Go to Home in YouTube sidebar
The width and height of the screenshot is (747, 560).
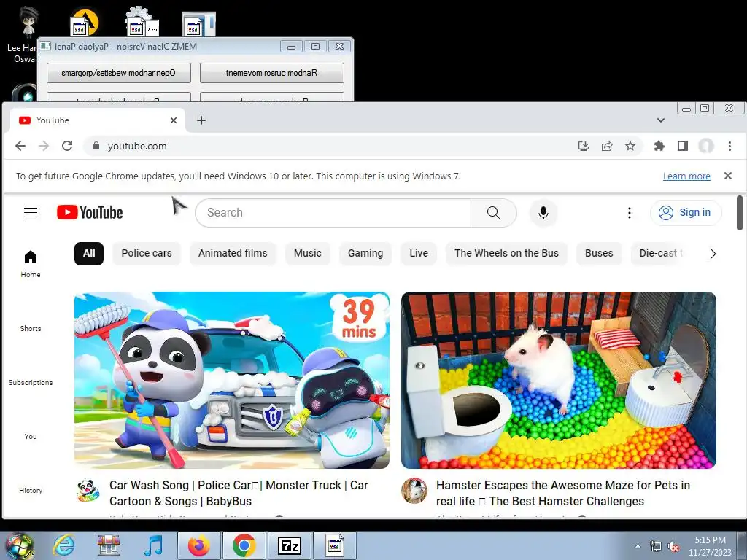31,264
